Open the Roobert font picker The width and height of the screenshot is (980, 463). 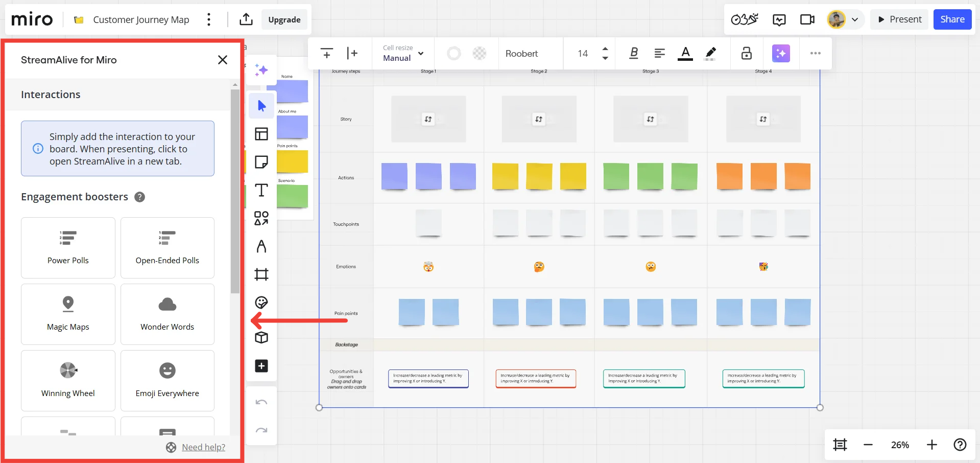coord(522,53)
